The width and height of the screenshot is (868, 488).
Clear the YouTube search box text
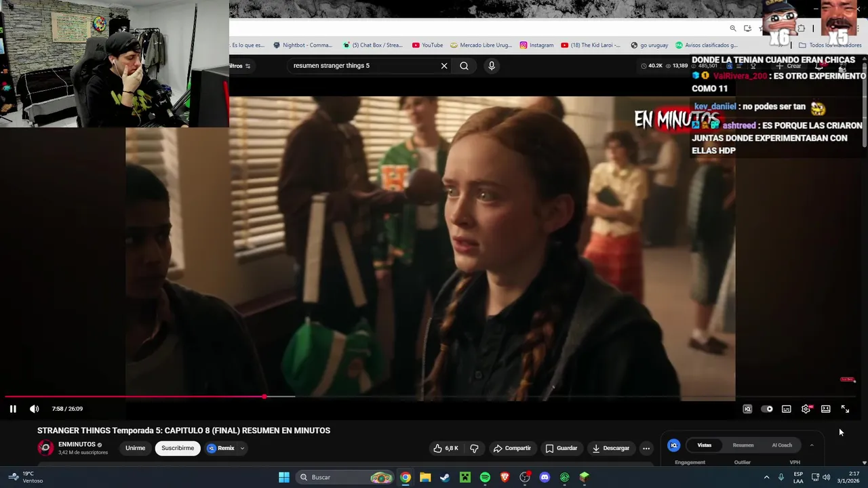pos(444,66)
